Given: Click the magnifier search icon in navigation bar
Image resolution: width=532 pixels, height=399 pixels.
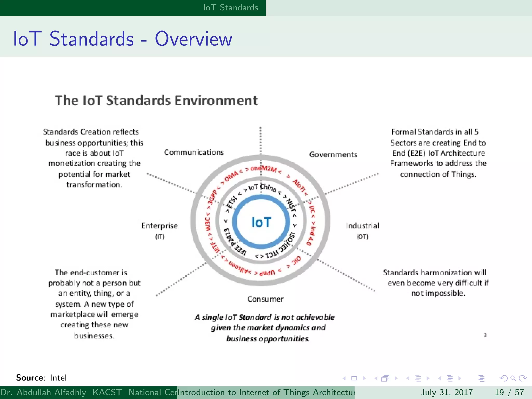Looking at the screenshot, I should 513,378.
